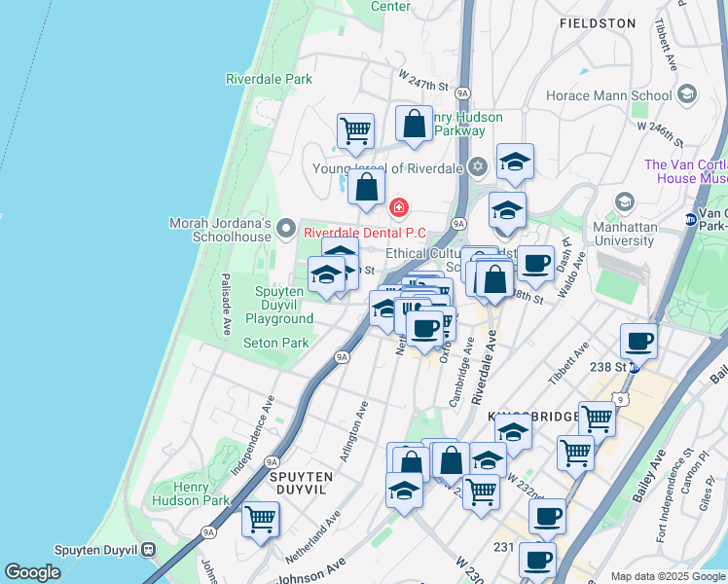
Task: Open the Riverdale Dental P.C red medical pin
Action: [399, 208]
